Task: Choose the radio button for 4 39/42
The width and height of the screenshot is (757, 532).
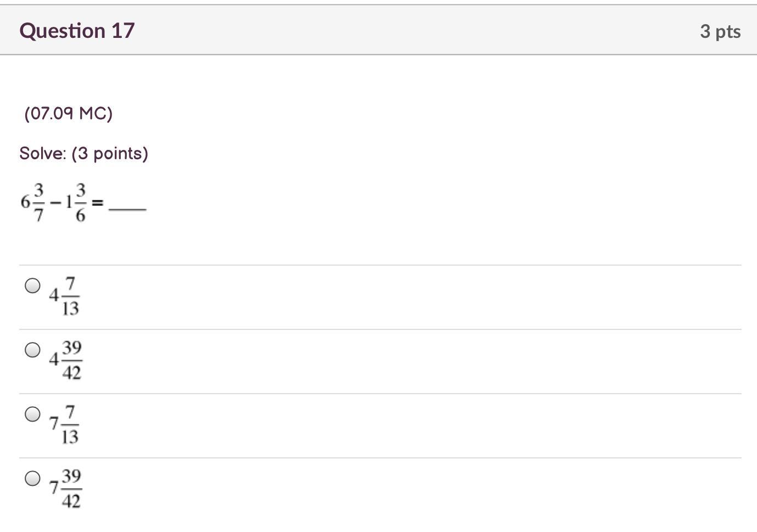Action: click(x=32, y=350)
